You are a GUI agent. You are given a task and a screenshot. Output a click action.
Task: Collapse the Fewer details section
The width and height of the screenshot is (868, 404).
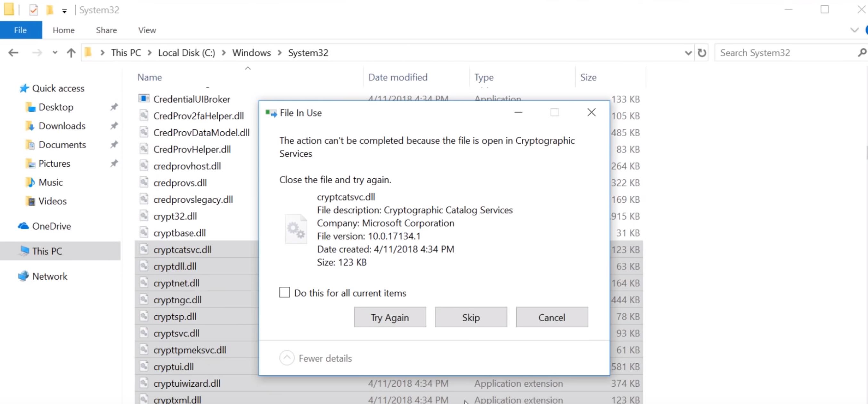tap(287, 358)
